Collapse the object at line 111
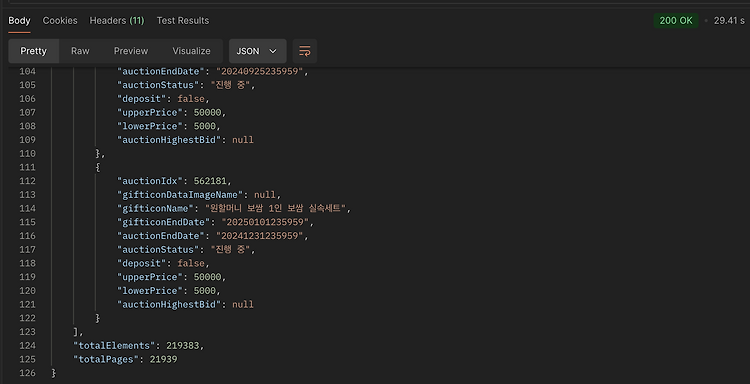The height and width of the screenshot is (384, 750). click(98, 167)
